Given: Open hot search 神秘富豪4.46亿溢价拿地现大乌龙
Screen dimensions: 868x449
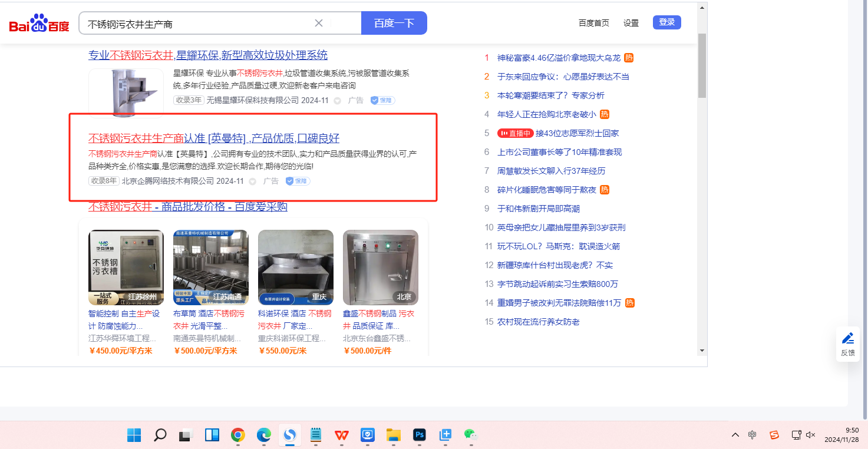Looking at the screenshot, I should (559, 58).
